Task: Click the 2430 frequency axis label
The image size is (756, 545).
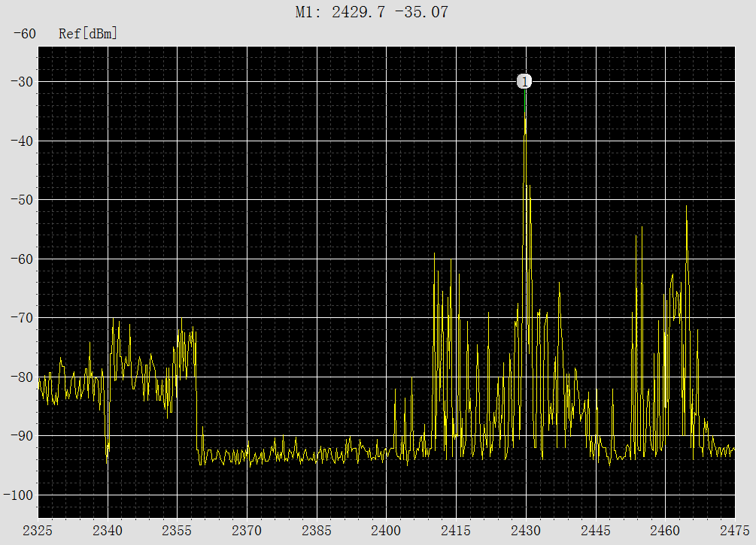Action: [526, 531]
